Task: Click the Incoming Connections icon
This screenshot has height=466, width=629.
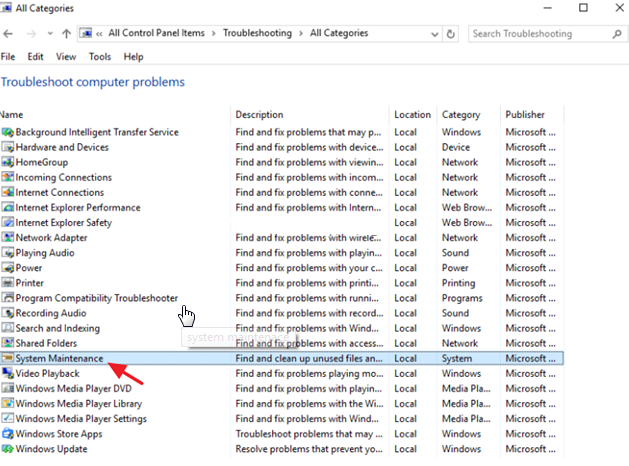Action: click(8, 177)
